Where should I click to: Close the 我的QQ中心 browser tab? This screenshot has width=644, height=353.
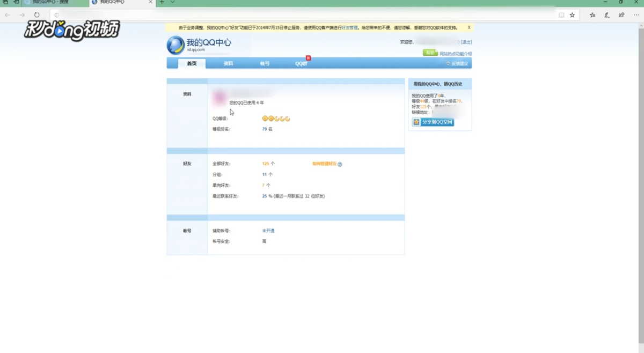coord(151,2)
